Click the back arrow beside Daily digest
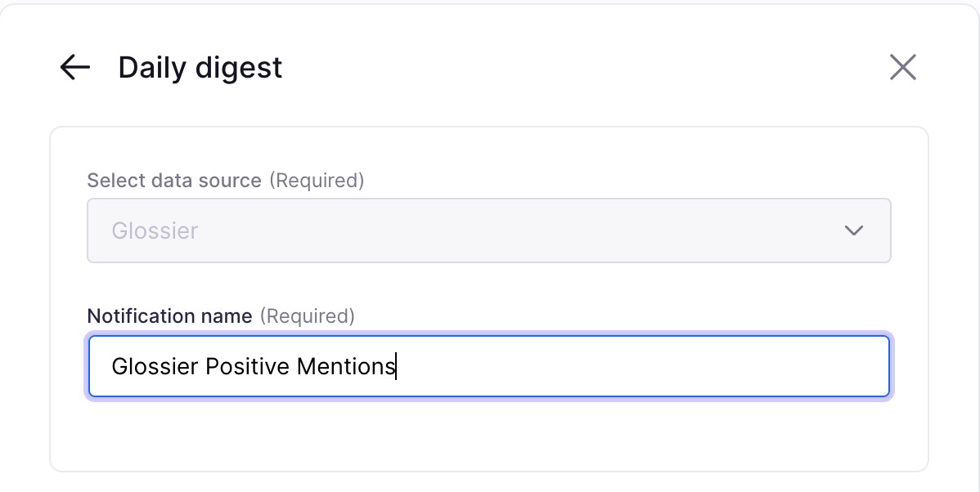The width and height of the screenshot is (980, 492). [74, 67]
